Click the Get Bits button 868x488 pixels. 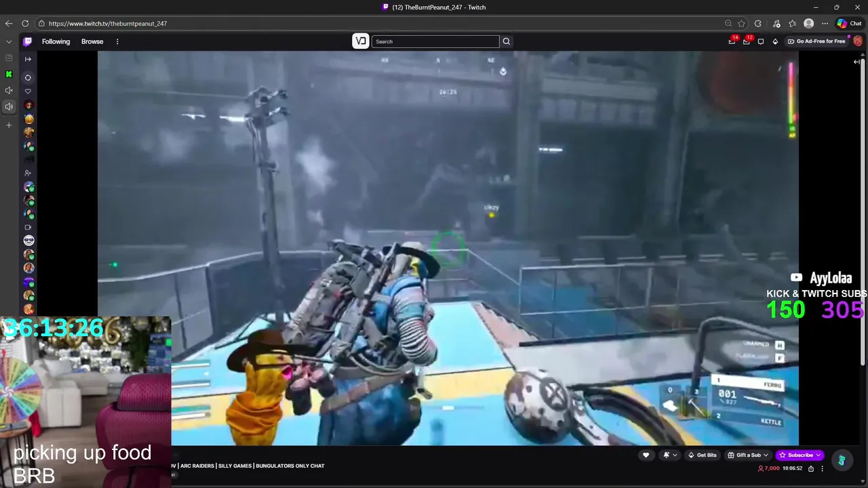point(702,455)
